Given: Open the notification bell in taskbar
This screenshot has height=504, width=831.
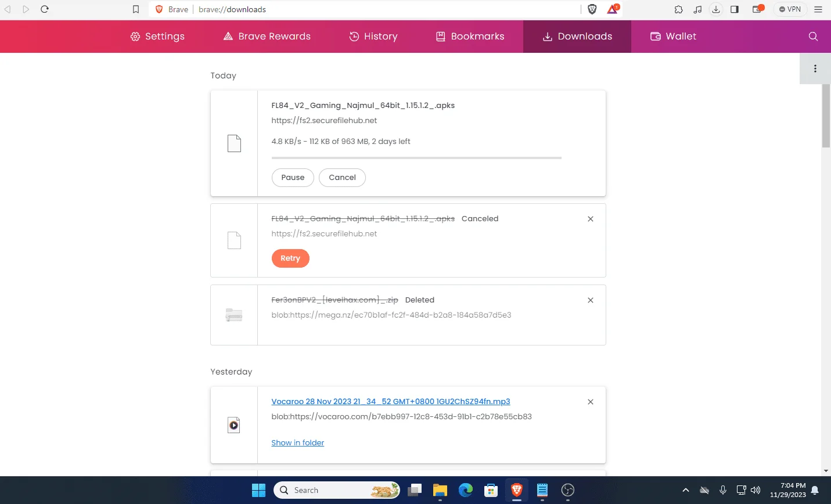Looking at the screenshot, I should (x=815, y=490).
